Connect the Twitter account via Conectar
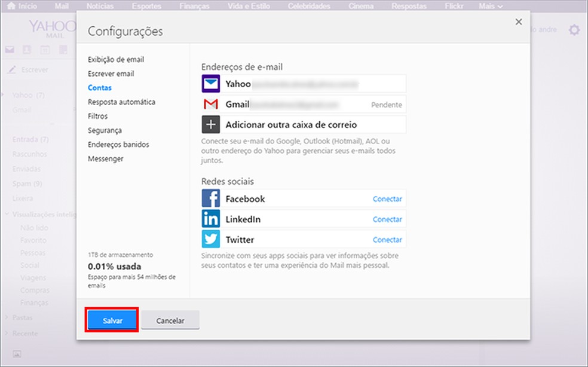588x367 pixels. click(x=387, y=240)
